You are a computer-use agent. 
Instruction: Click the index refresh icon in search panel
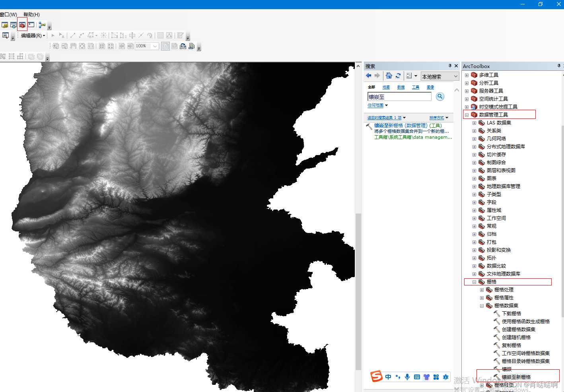(x=398, y=76)
